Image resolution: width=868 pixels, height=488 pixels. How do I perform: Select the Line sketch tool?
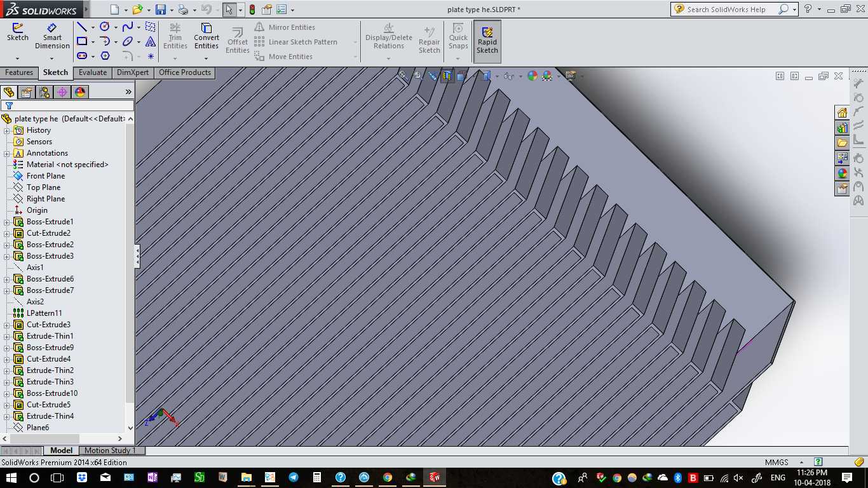point(82,27)
